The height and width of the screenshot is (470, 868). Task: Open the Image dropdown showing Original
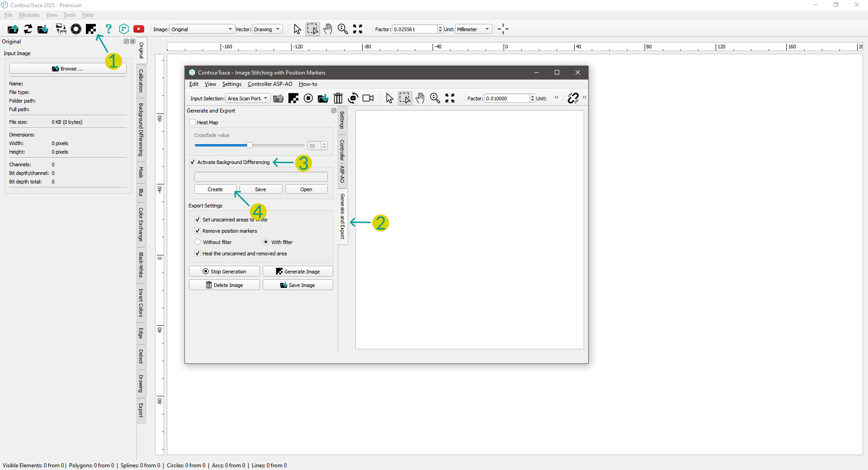click(202, 29)
